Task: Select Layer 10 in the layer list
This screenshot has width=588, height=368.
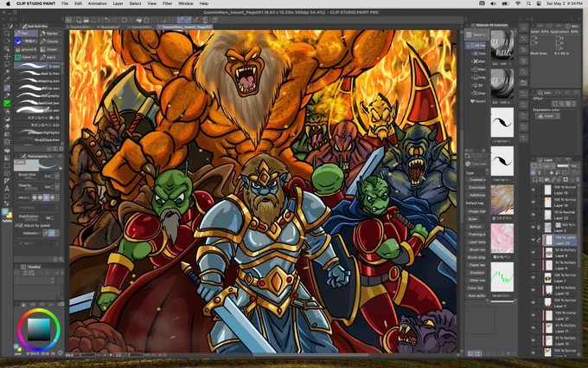Action: pos(559,290)
